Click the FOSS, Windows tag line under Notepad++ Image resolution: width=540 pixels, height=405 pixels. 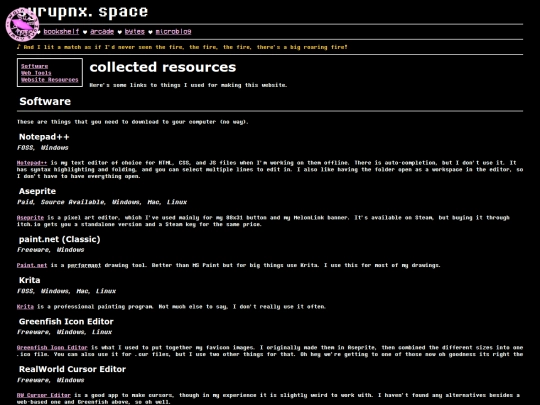point(43,148)
